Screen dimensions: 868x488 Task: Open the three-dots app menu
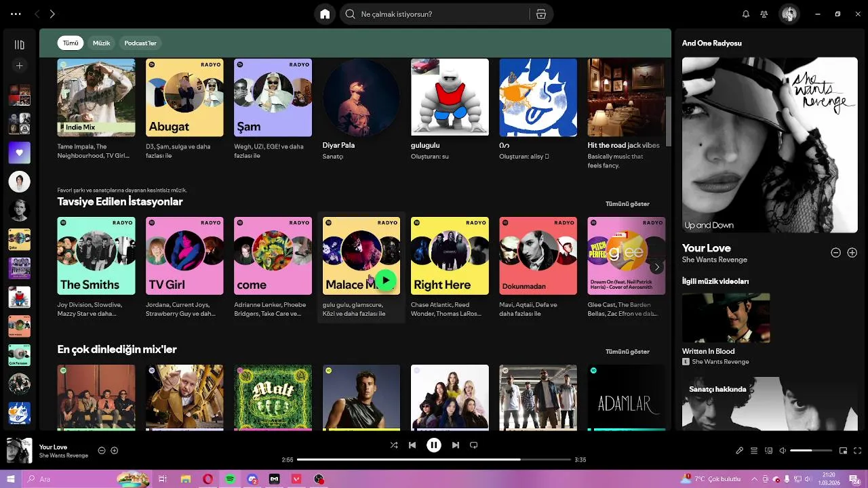16,14
